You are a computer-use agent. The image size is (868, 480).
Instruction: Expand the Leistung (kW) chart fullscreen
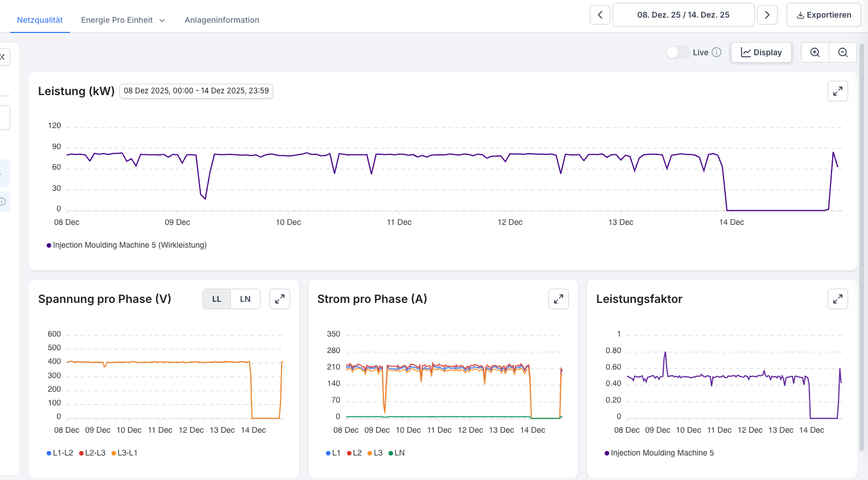[x=837, y=91]
